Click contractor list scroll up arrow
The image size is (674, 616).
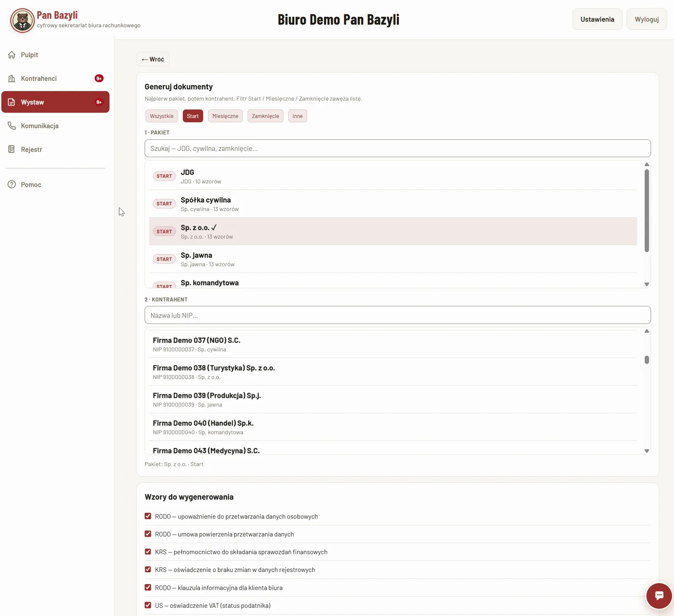click(647, 331)
